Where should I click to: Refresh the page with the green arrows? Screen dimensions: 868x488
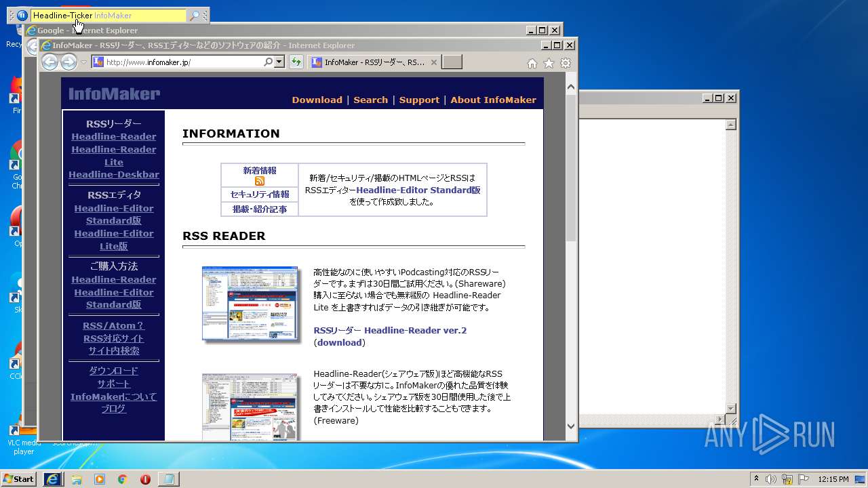[296, 62]
